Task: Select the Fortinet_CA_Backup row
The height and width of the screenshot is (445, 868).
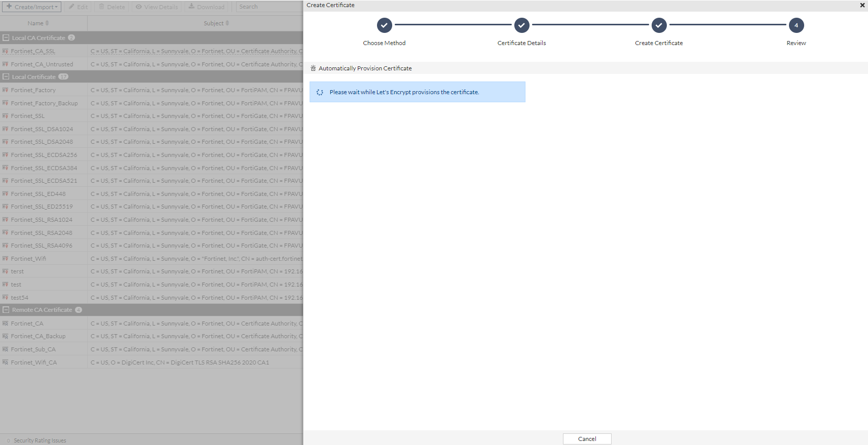Action: [x=152, y=336]
